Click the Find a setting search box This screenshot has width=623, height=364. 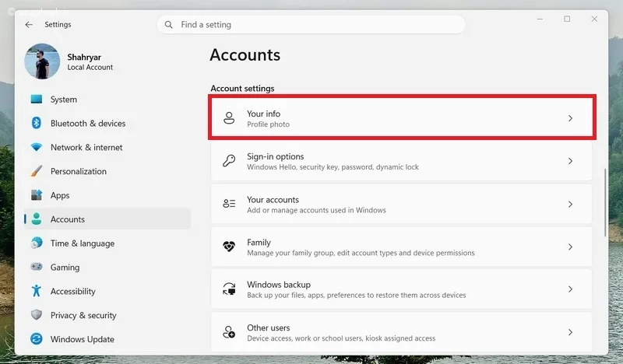(311, 25)
